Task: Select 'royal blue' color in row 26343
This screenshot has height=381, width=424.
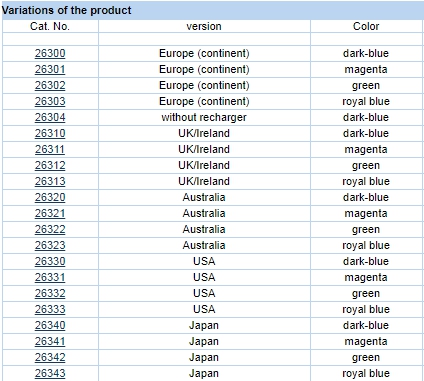Action: coord(366,373)
